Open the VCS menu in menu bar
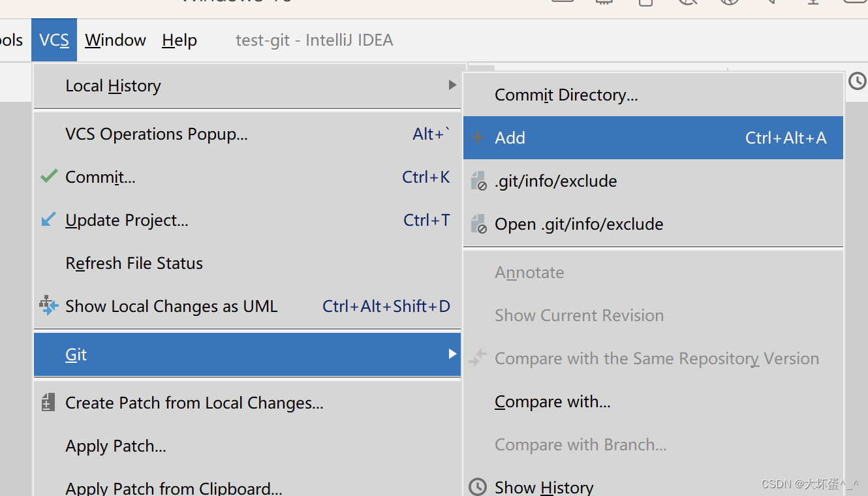868x496 pixels. click(x=54, y=40)
